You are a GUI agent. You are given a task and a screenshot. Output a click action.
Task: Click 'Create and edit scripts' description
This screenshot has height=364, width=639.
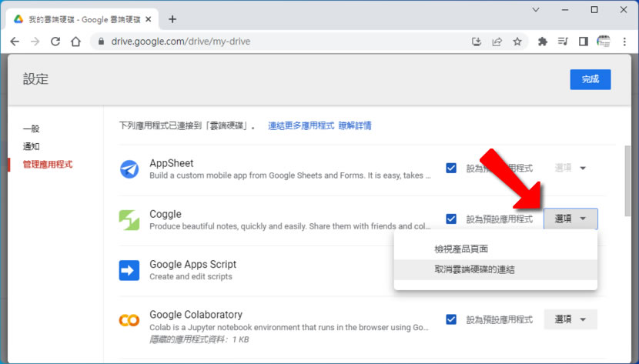(x=191, y=276)
